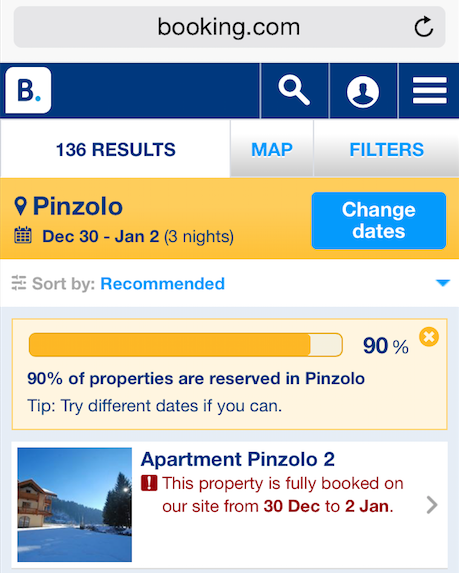The width and height of the screenshot is (459, 573).
Task: Open Apartment Pinzolo 2 via chevron
Action: pos(432,505)
